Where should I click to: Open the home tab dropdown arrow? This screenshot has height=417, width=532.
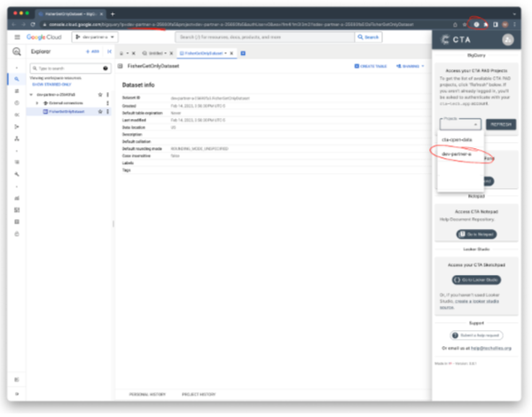click(127, 53)
